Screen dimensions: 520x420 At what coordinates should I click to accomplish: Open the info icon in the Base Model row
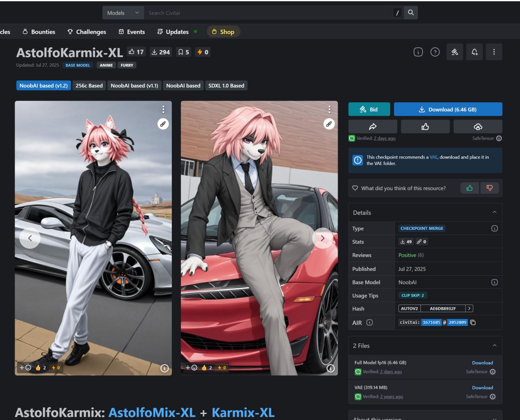(494, 282)
